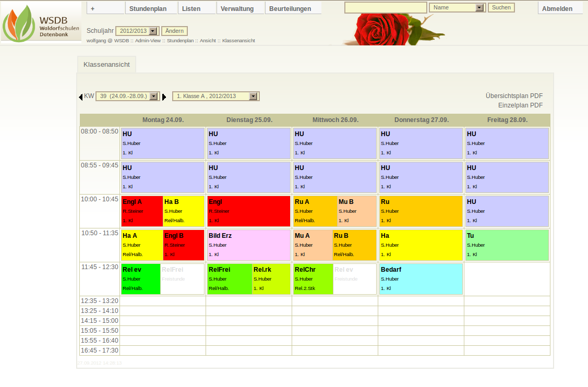Open the Stundenplan menu
Screen dimensions: 588x387
(x=148, y=8)
